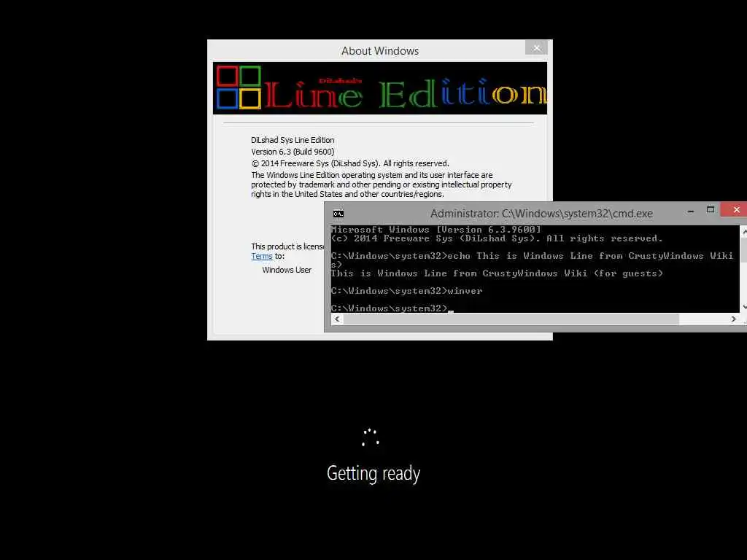This screenshot has height=560, width=747.
Task: Click the 'DiLshad Sys Line Edition' text
Action: 293,140
